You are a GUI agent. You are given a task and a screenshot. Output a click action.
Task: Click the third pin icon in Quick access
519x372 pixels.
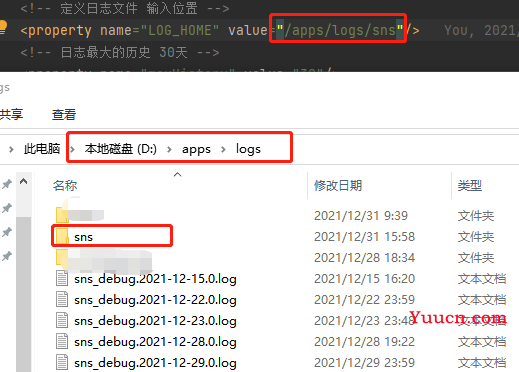7,232
